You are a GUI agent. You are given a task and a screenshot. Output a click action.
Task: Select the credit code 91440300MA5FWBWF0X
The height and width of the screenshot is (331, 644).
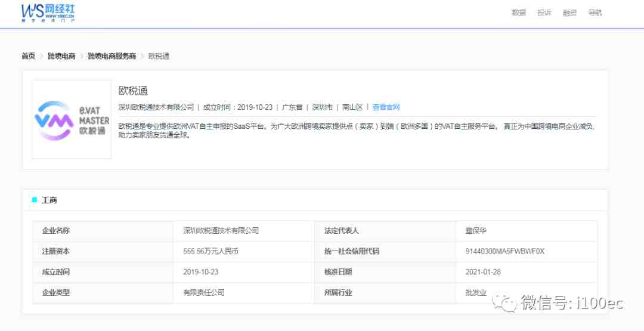tap(505, 251)
